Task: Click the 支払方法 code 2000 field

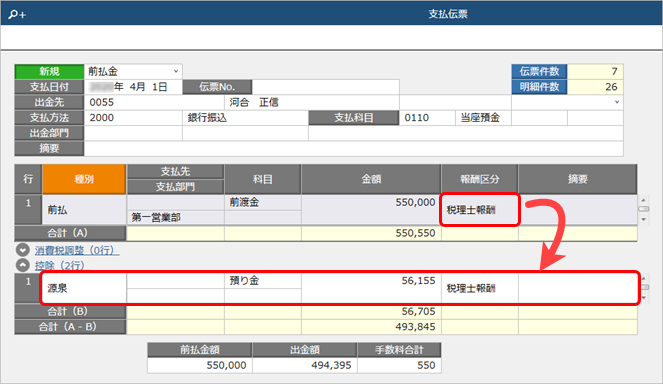Action: 133,118
